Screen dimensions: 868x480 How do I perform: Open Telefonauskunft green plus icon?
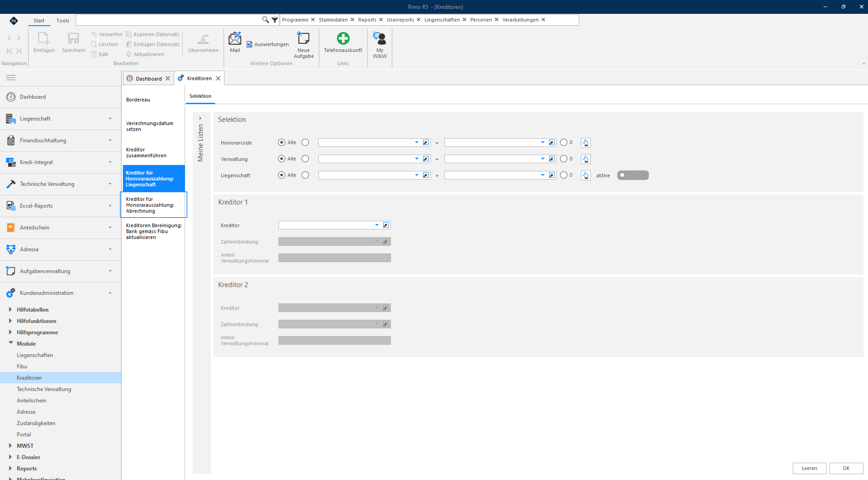(343, 42)
